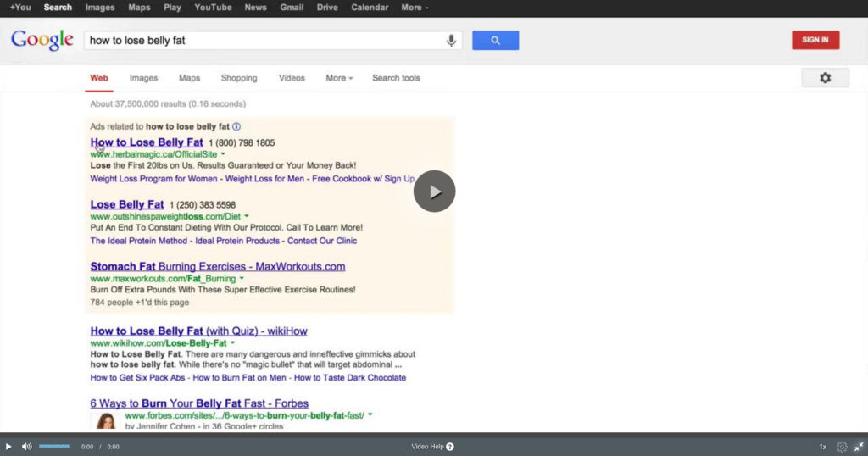Open the Shopping tab
The width and height of the screenshot is (868, 456).
tap(239, 78)
